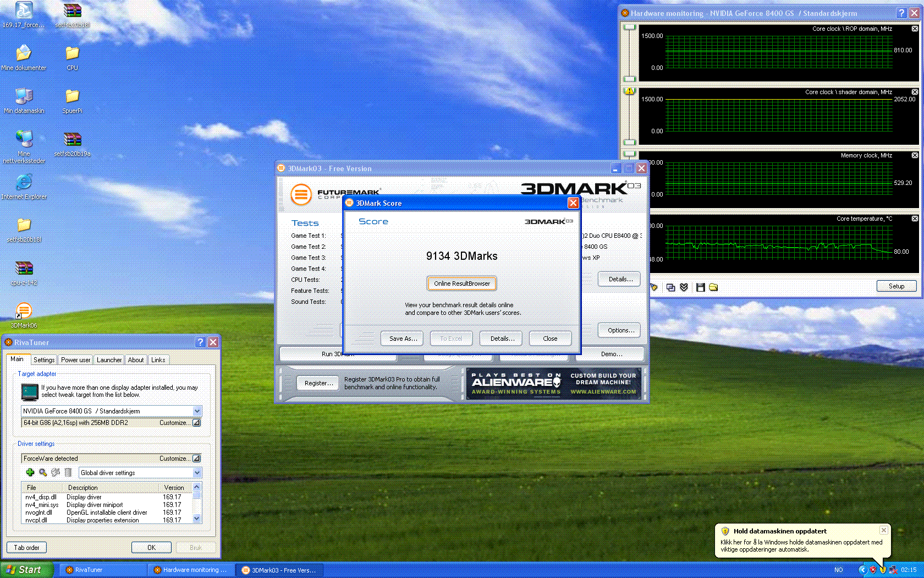The height and width of the screenshot is (578, 924).
Task: Select the nv4_disp.dll row in driver list
Action: click(107, 497)
